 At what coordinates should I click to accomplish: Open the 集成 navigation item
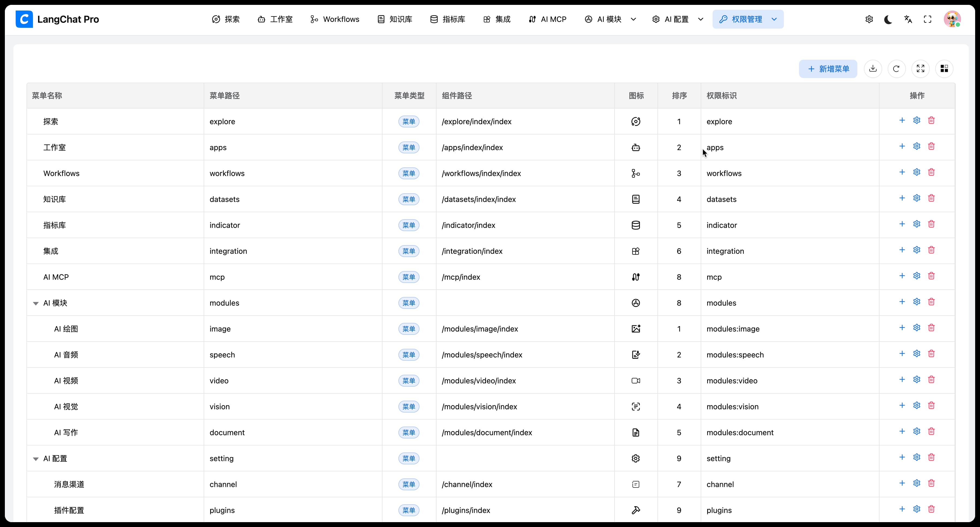496,19
